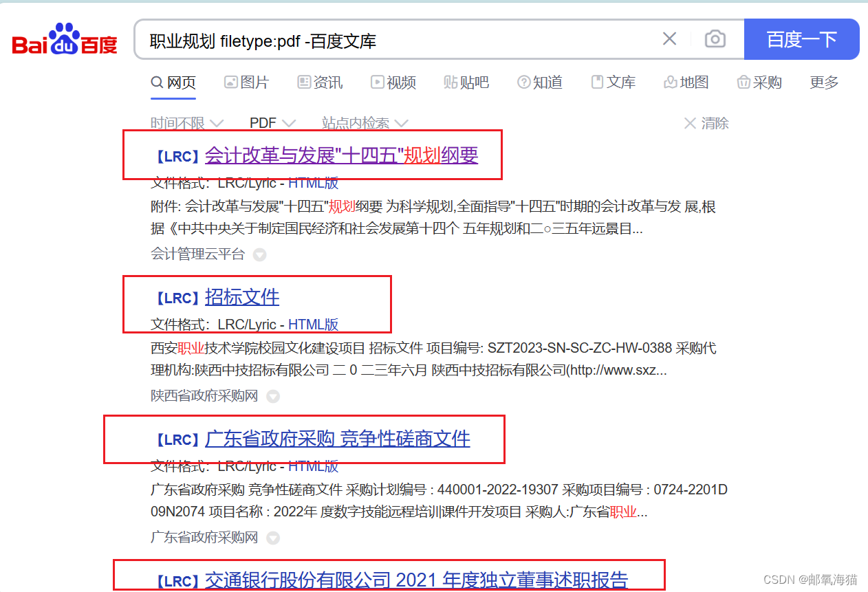Open the PDF file type dropdown

[x=272, y=123]
